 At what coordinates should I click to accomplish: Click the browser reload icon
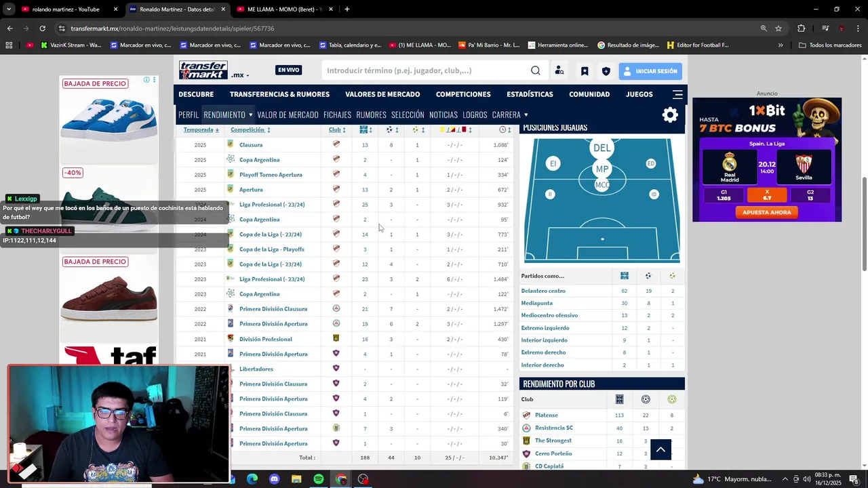click(42, 28)
